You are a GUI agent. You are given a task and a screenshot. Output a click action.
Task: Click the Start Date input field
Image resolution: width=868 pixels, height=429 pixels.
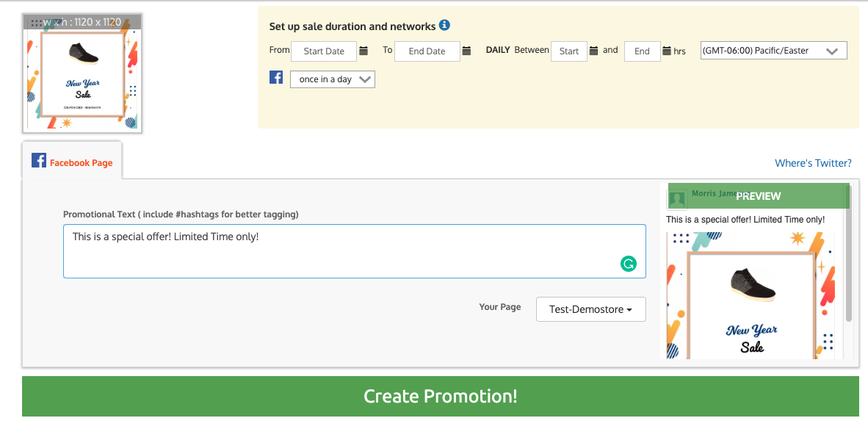(324, 51)
